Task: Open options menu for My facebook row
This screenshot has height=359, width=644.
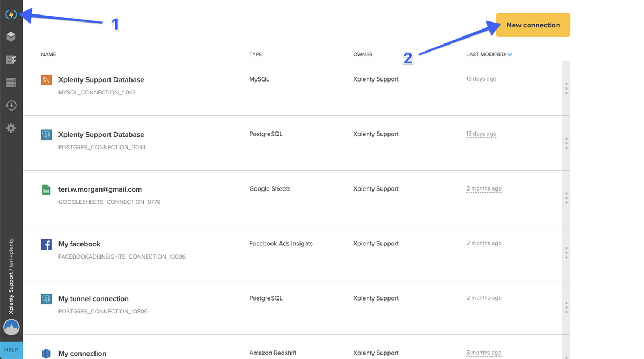Action: tap(566, 253)
